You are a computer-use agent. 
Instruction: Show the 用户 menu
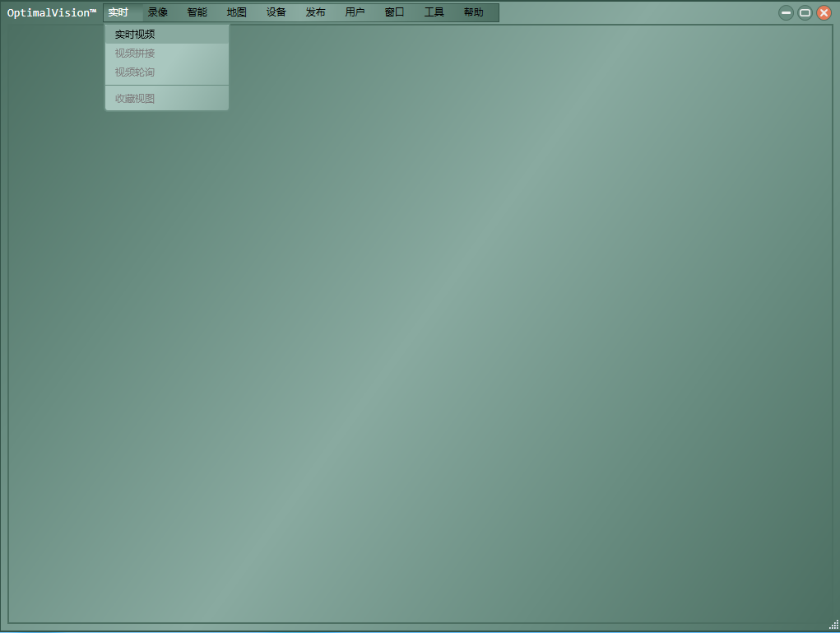pyautogui.click(x=355, y=12)
